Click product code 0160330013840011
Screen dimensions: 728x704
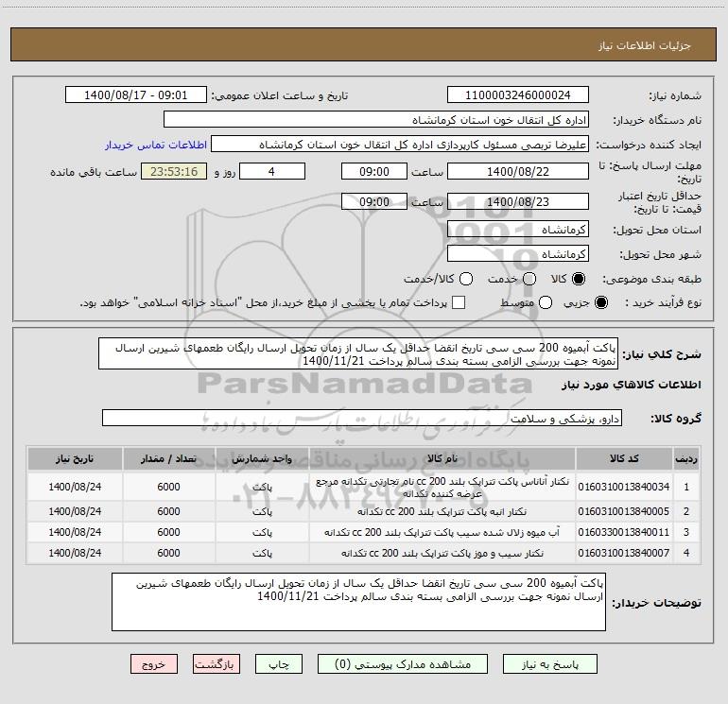tap(624, 532)
